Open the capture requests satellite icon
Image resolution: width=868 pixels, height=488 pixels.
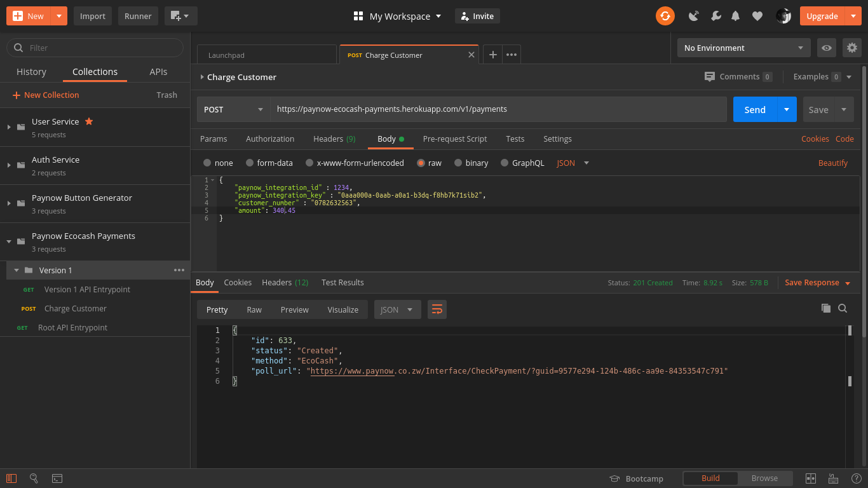694,16
